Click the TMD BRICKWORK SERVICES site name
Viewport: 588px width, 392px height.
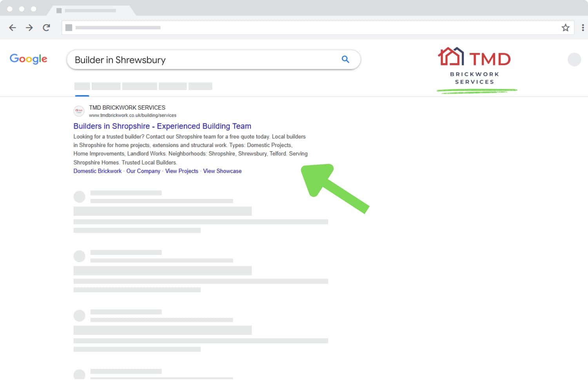coord(127,107)
